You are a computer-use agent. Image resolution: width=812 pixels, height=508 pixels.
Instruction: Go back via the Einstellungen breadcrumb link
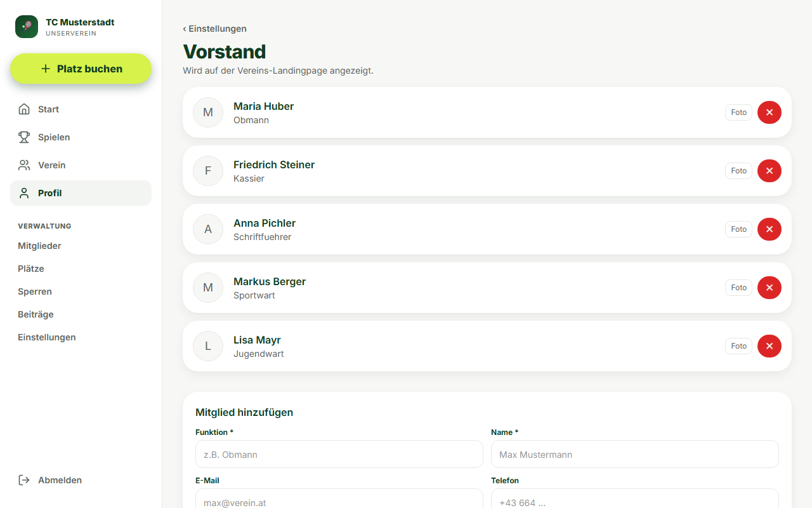(214, 29)
